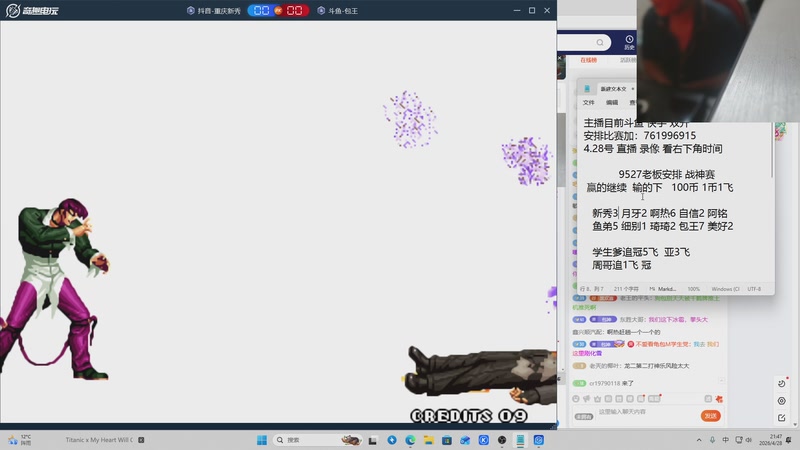
Task: Open the Windows Start menu
Action: pyautogui.click(x=262, y=440)
